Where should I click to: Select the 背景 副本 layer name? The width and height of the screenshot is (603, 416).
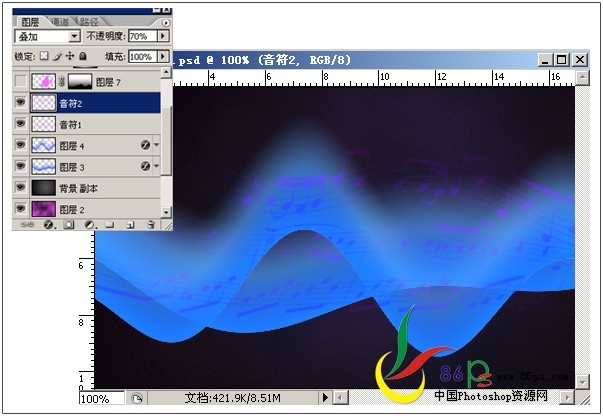click(78, 188)
